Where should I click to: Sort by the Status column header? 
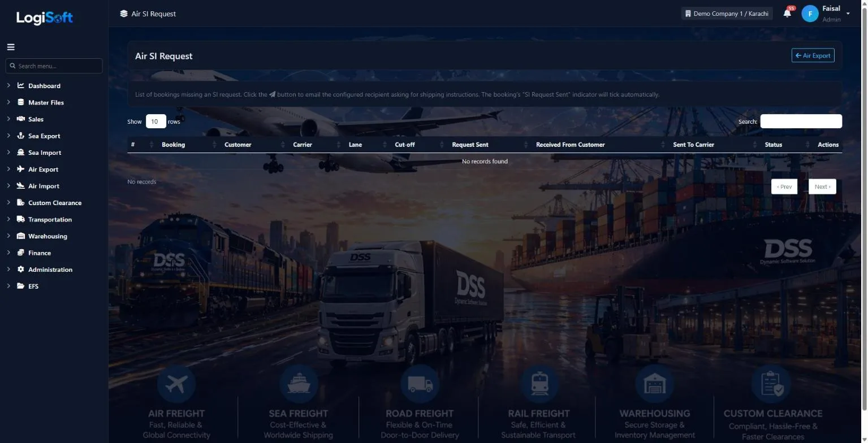point(773,145)
